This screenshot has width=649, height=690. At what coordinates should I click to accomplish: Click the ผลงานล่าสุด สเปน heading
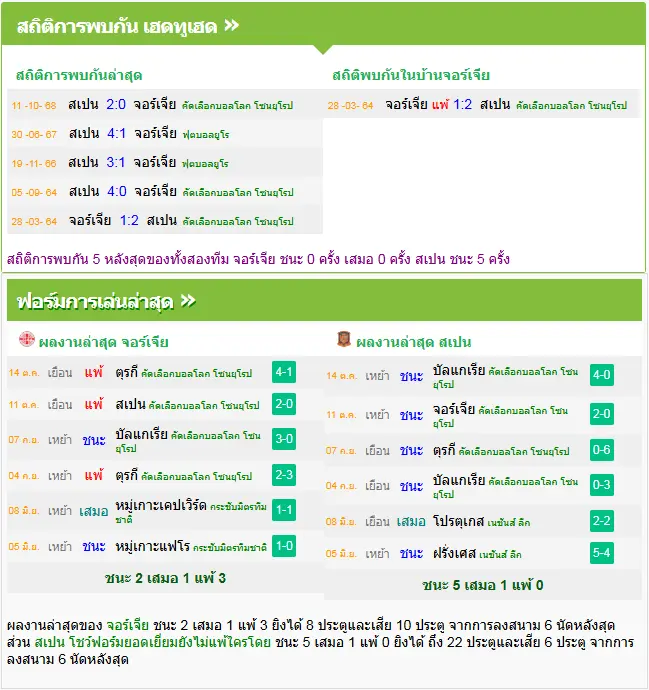[414, 342]
